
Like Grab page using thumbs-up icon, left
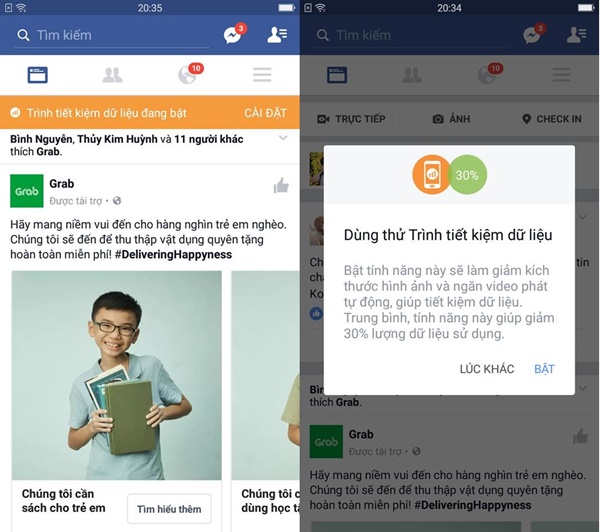coord(281,186)
